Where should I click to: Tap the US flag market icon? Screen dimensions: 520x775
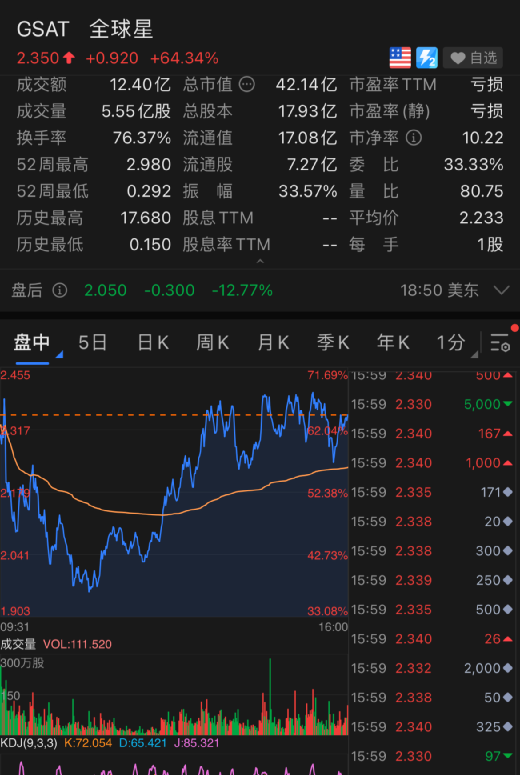coord(400,58)
